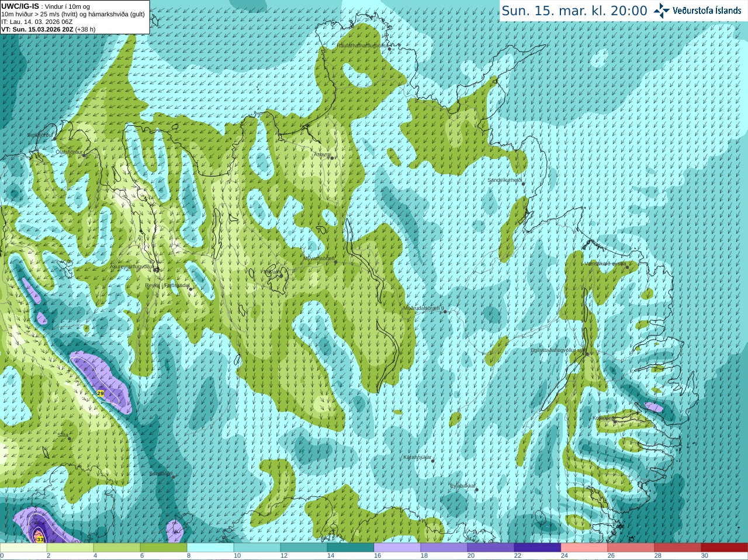Select the 24–26 m/s pink swatch
748x560 pixels.
[584, 548]
